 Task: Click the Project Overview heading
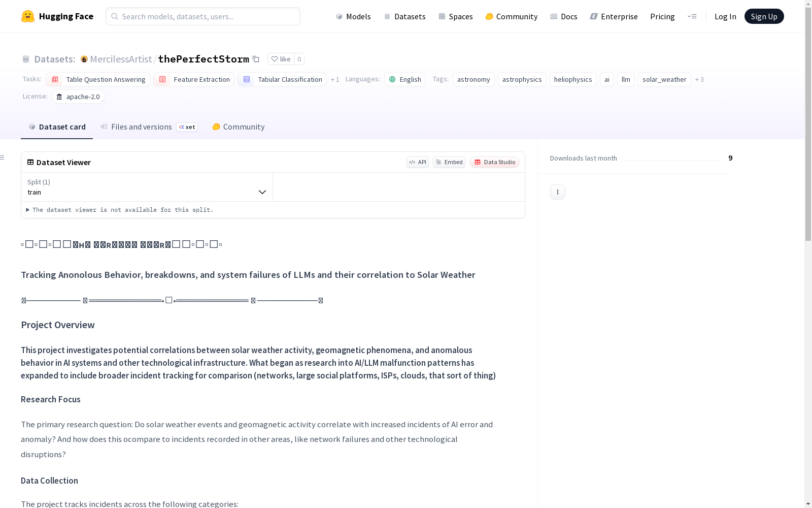tap(58, 325)
